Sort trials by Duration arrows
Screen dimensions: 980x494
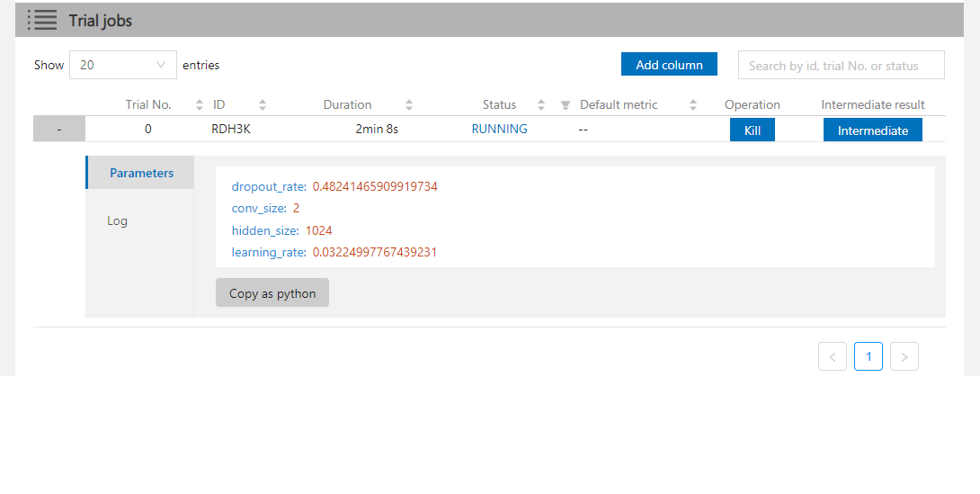point(409,105)
